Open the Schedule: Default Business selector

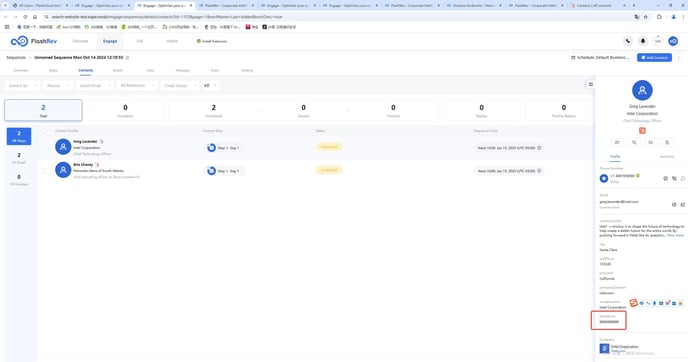coord(600,57)
